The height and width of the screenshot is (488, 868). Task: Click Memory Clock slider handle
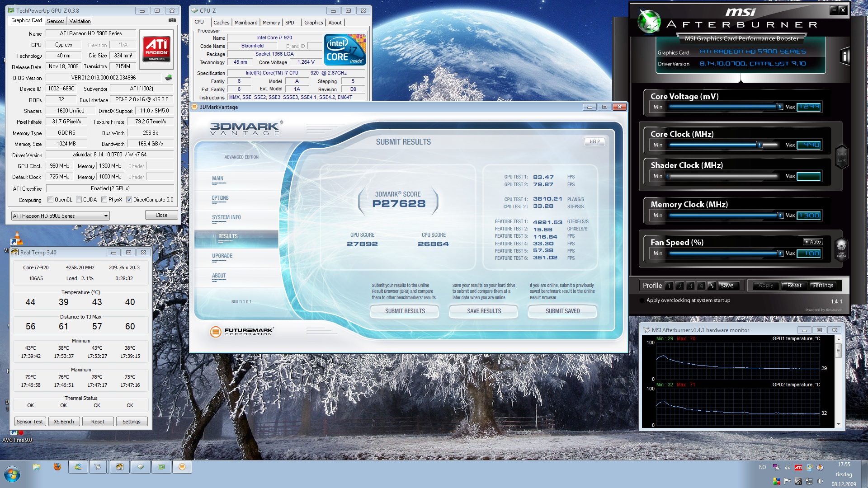780,215
